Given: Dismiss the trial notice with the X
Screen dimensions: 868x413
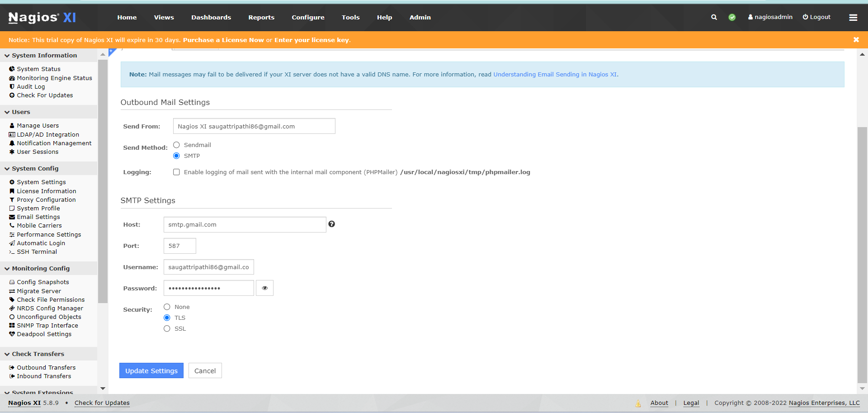Looking at the screenshot, I should 856,40.
